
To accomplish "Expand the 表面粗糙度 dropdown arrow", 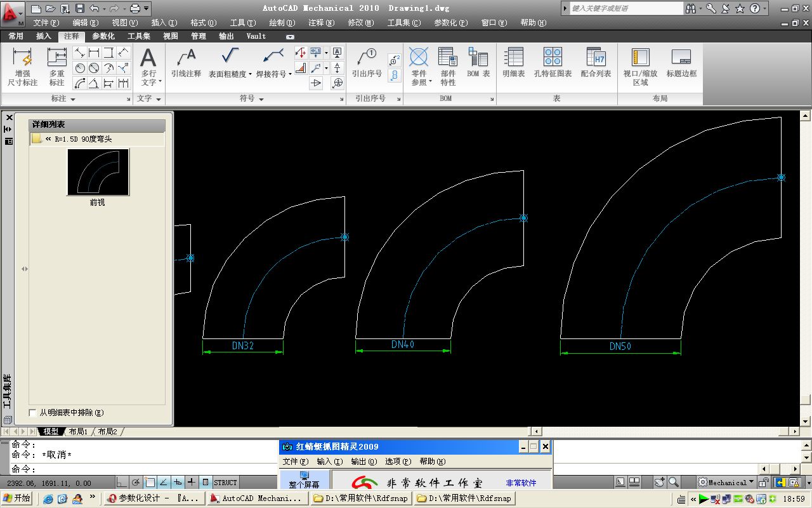I will 251,74.
